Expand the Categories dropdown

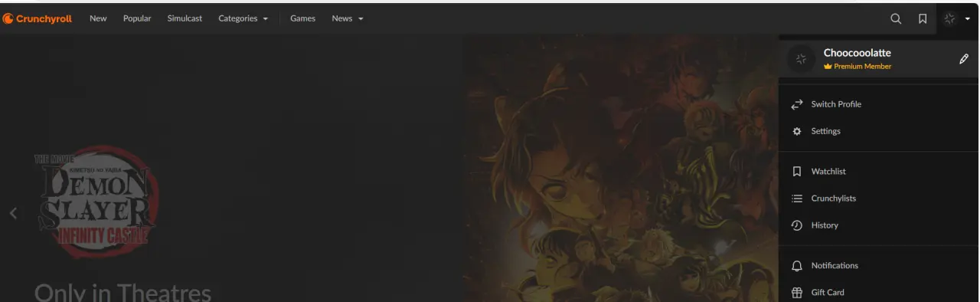[243, 18]
